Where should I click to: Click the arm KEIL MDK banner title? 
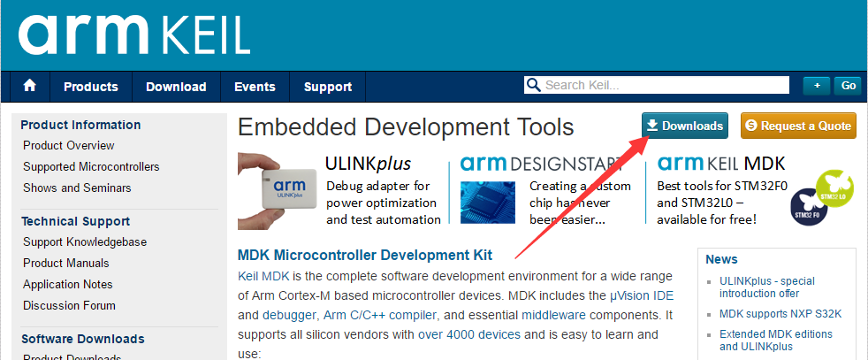click(721, 163)
